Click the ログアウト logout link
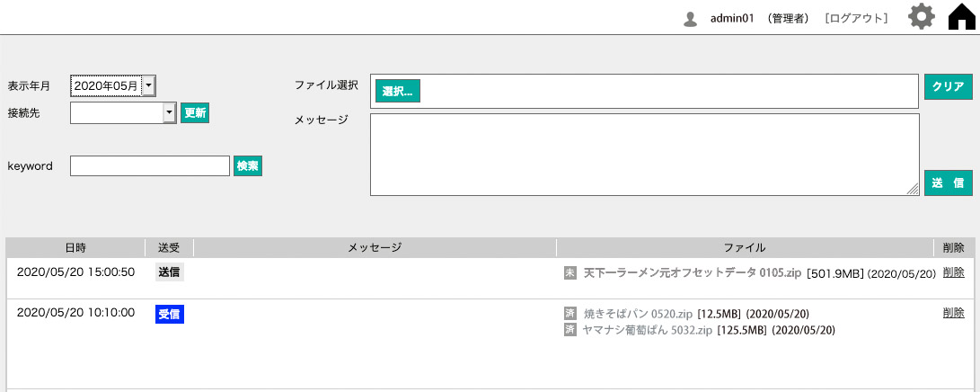 click(856, 18)
